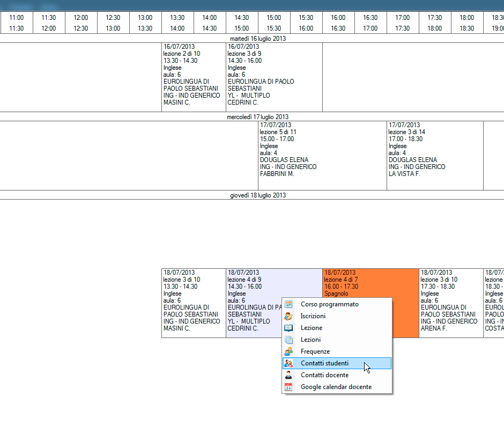
Task: Open Corso programmato from context menu
Action: [x=337, y=304]
